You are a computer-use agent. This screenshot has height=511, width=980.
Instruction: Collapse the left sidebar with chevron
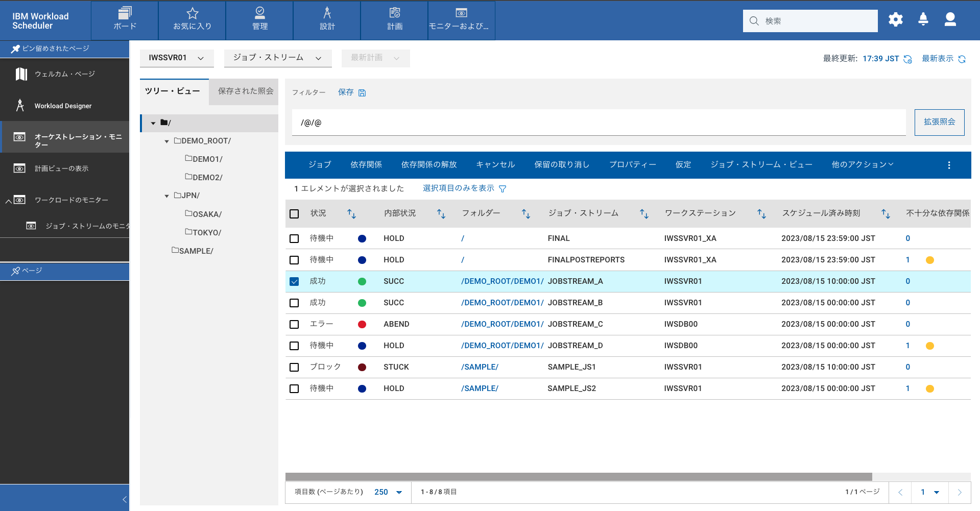pos(124,499)
